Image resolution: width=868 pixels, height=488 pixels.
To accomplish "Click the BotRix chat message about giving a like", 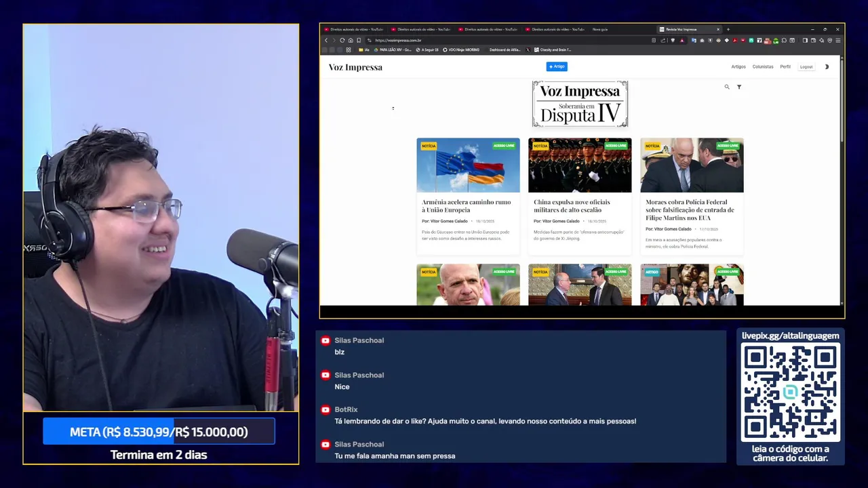I will click(485, 421).
